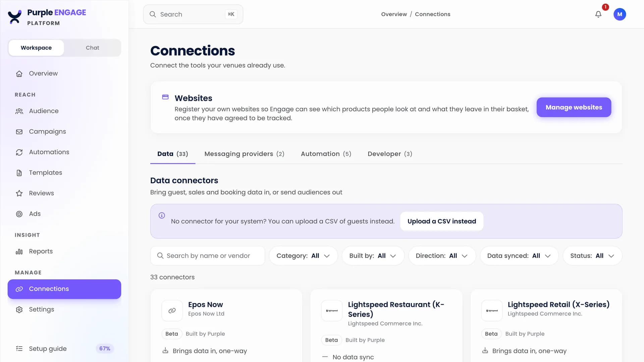644x362 pixels.
Task: Open the notifications bell
Action: point(598,14)
